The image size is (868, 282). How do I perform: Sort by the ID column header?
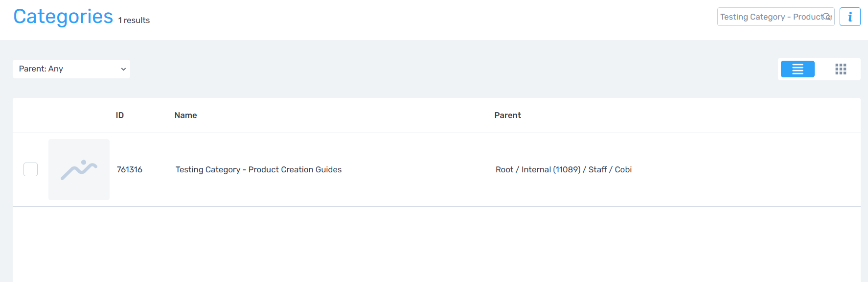pos(120,116)
